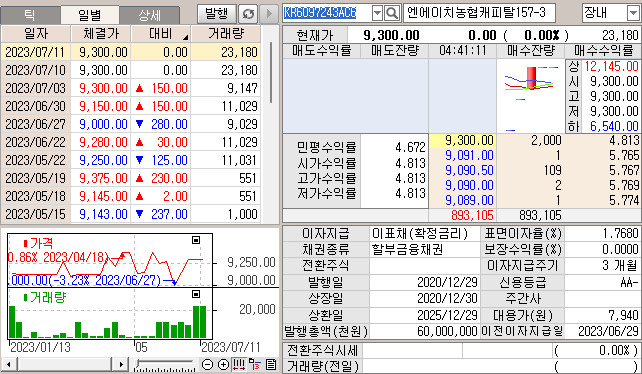This screenshot has height=374, width=642.
Task: Open the bond code dropdown arrow
Action: (377, 14)
